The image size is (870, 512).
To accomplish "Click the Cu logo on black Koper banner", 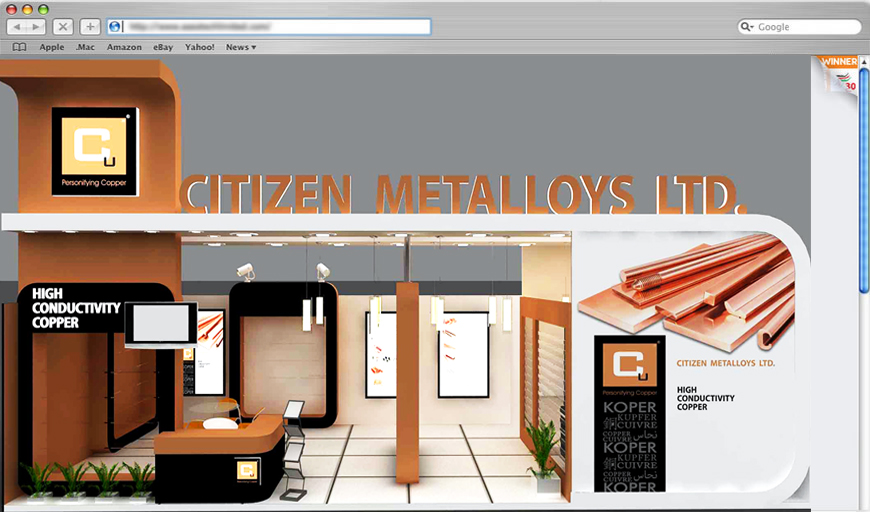I will click(630, 366).
